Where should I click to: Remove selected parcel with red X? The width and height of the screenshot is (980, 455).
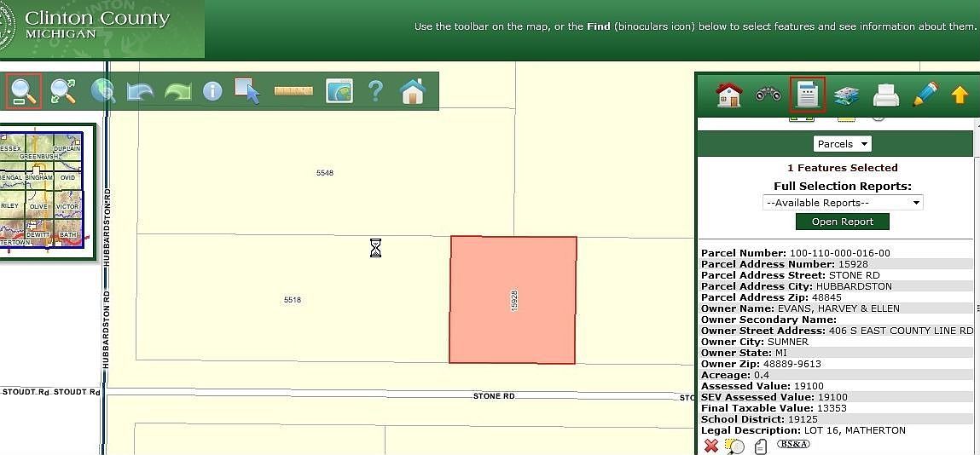[x=710, y=446]
